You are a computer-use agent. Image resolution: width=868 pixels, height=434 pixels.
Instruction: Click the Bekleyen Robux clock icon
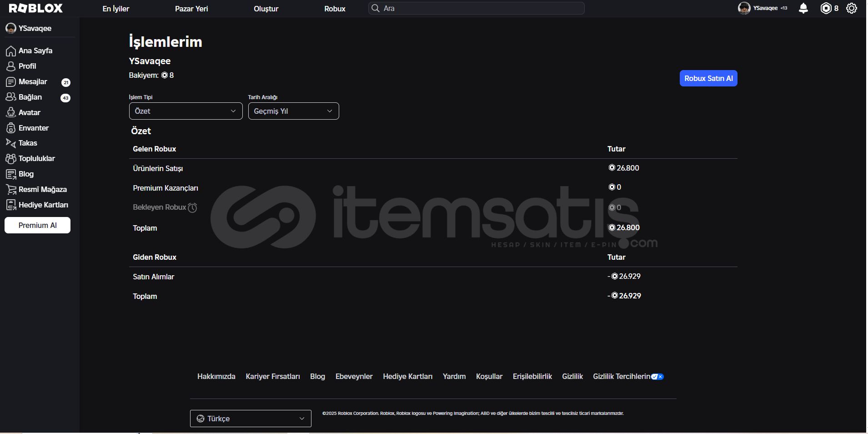tap(192, 207)
